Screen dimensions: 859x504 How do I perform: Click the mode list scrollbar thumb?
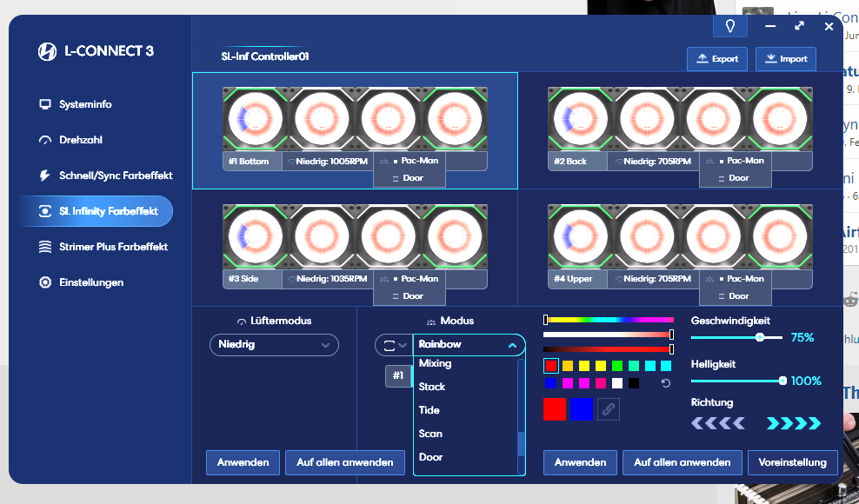[x=521, y=444]
